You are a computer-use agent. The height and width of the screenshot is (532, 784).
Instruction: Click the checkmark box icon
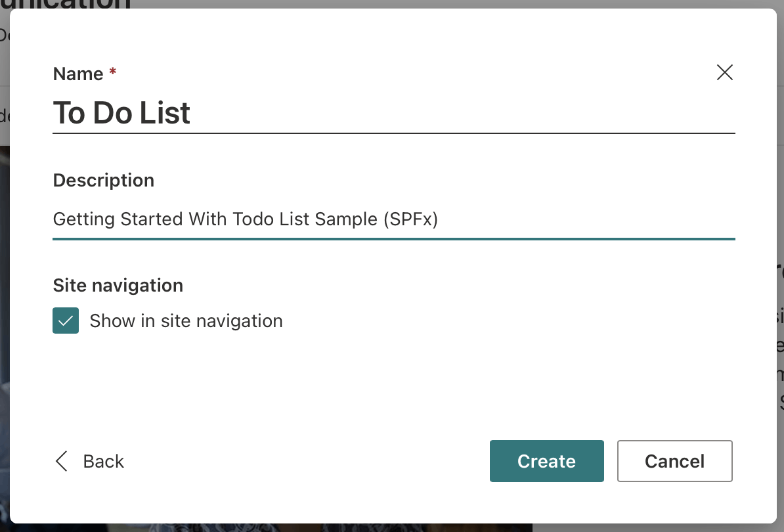(x=66, y=321)
